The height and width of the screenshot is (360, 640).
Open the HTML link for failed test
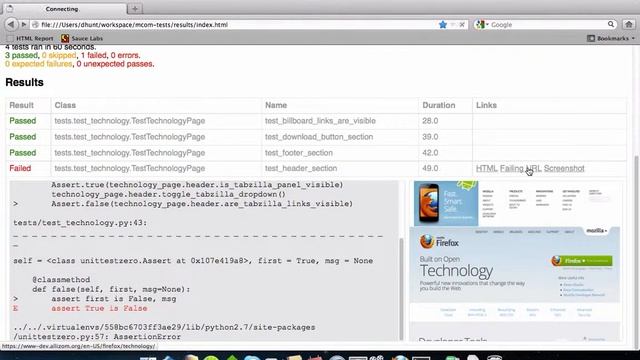[x=487, y=169]
